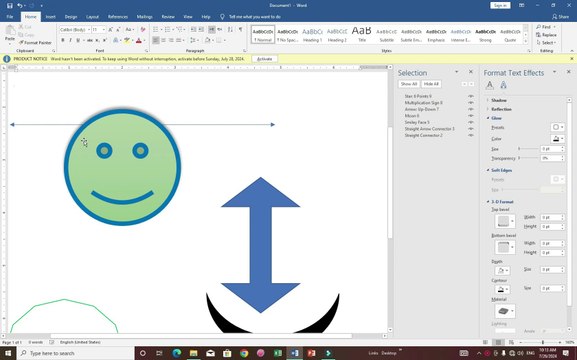Click the Format Painter tool

(35, 43)
